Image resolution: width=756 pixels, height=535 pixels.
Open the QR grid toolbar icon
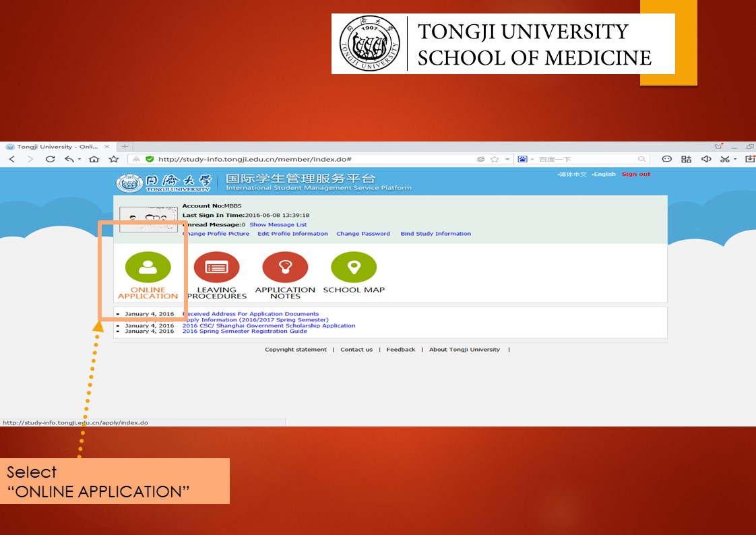[x=686, y=159]
